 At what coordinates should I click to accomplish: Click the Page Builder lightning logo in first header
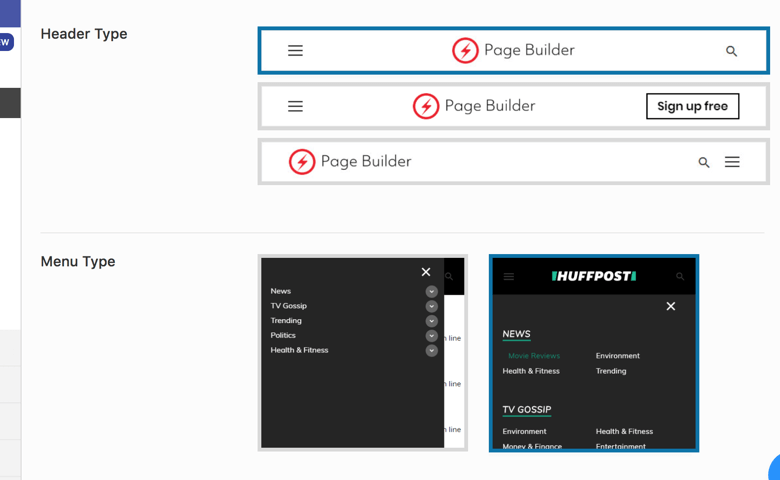[x=465, y=50]
